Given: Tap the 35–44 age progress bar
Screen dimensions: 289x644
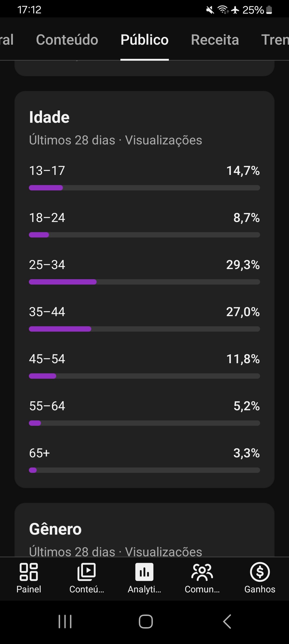Looking at the screenshot, I should pos(144,329).
